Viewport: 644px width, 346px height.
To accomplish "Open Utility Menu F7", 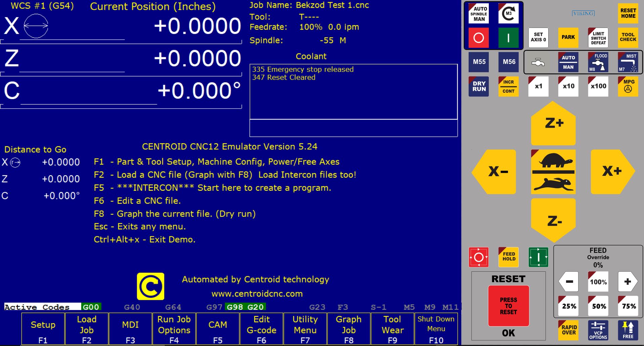I will point(305,329).
